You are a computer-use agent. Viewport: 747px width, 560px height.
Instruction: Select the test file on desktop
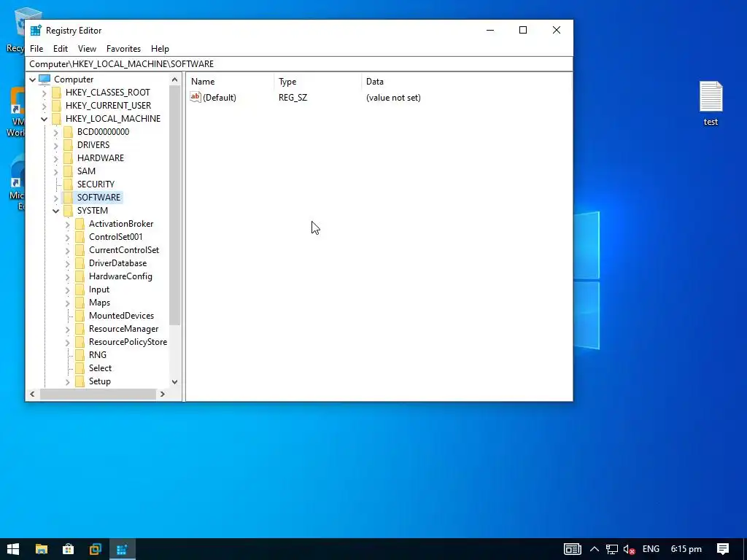(711, 104)
